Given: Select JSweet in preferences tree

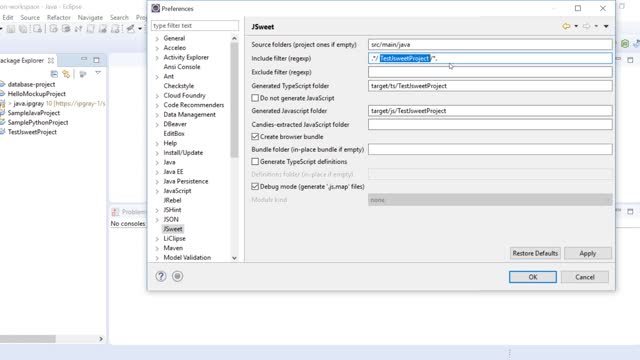Looking at the screenshot, I should tap(173, 229).
